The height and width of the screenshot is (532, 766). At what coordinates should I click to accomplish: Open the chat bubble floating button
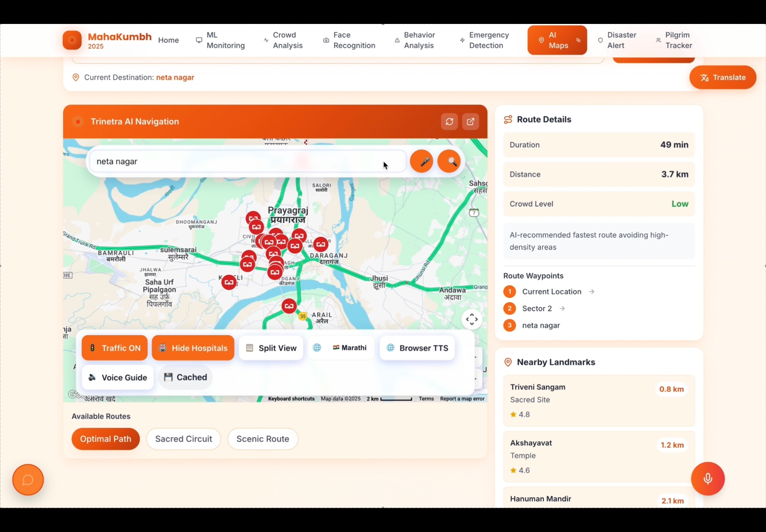click(28, 480)
